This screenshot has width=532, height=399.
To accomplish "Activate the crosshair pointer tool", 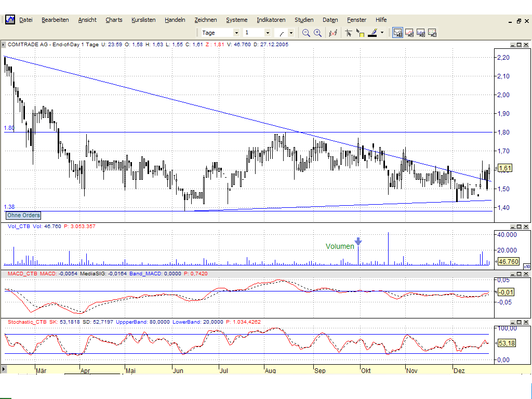I will [349, 32].
